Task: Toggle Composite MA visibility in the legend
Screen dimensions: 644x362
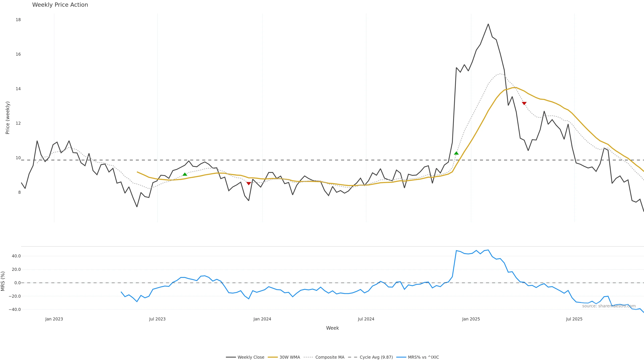Action: (x=324, y=357)
